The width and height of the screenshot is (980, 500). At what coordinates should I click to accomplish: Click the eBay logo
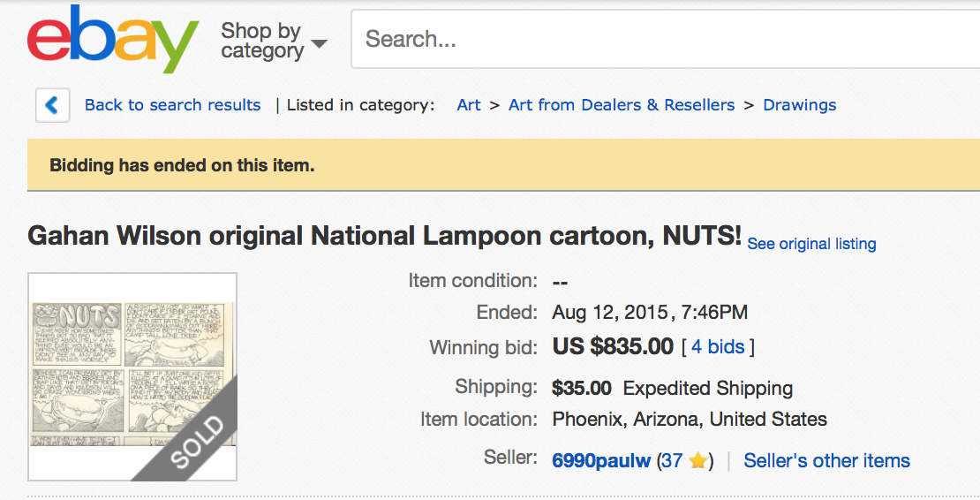112,40
